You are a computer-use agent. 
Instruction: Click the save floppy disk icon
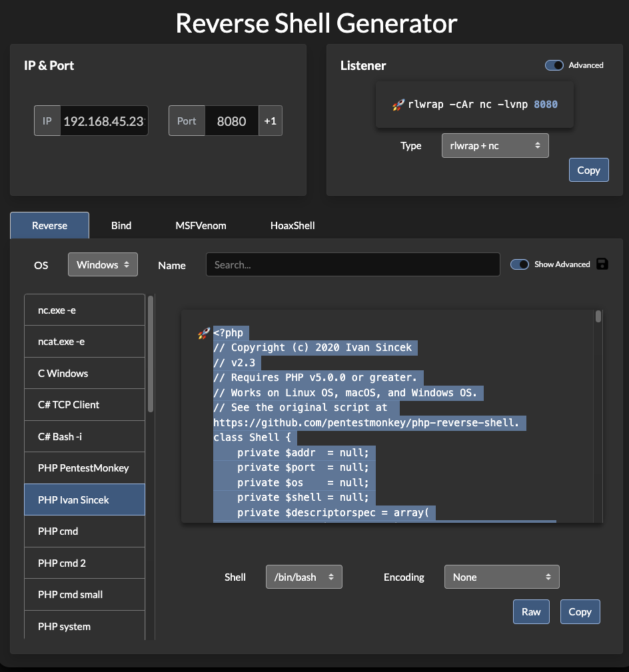point(602,264)
